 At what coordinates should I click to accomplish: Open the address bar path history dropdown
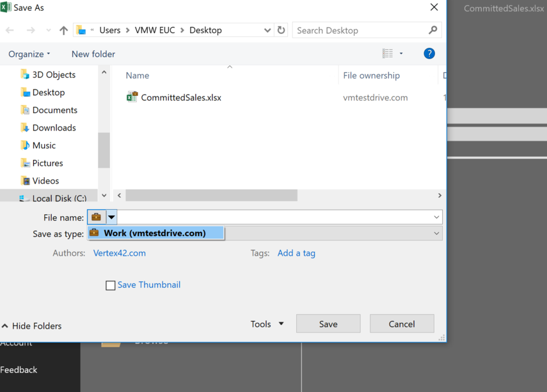coord(267,30)
